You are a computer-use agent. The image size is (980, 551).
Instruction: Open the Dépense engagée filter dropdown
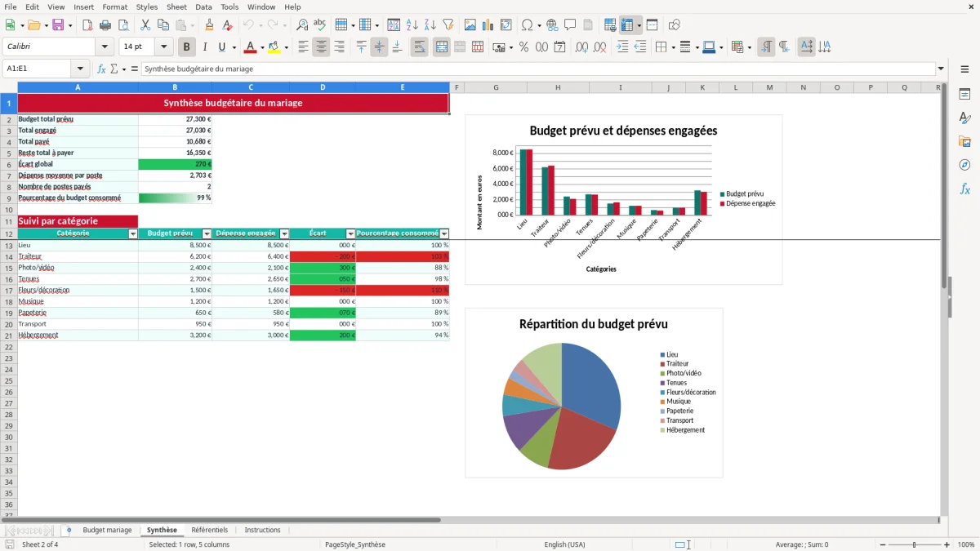pyautogui.click(x=284, y=233)
